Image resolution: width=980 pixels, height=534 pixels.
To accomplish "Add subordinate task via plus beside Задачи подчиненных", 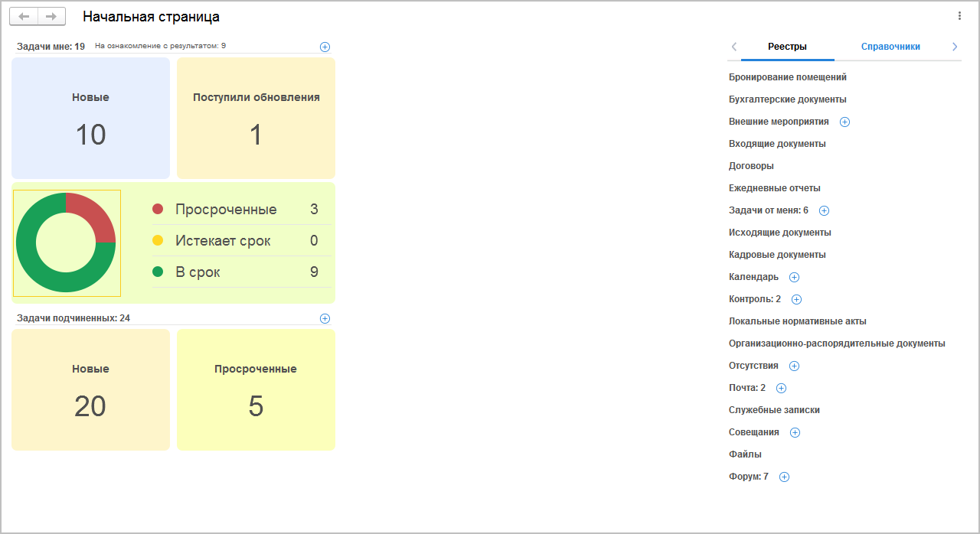I will pos(325,318).
